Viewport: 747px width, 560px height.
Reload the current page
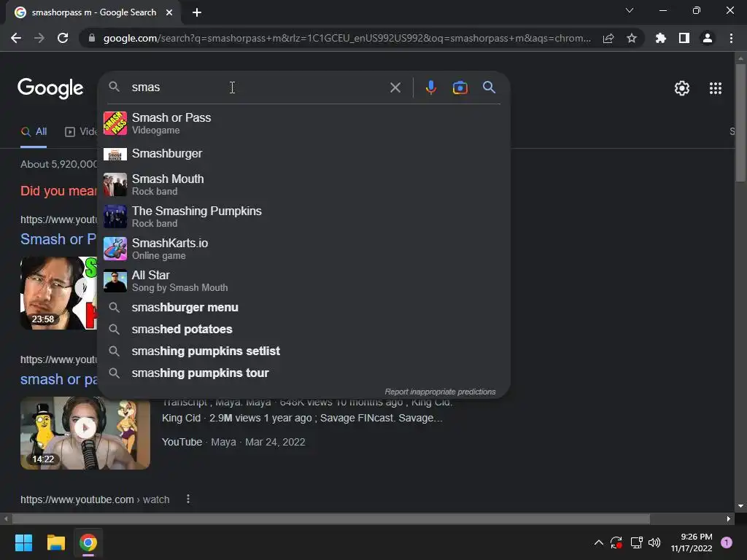[x=63, y=38]
